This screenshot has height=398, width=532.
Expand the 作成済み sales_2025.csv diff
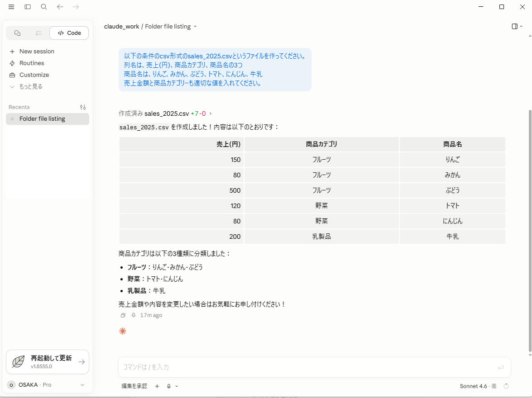tap(165, 114)
